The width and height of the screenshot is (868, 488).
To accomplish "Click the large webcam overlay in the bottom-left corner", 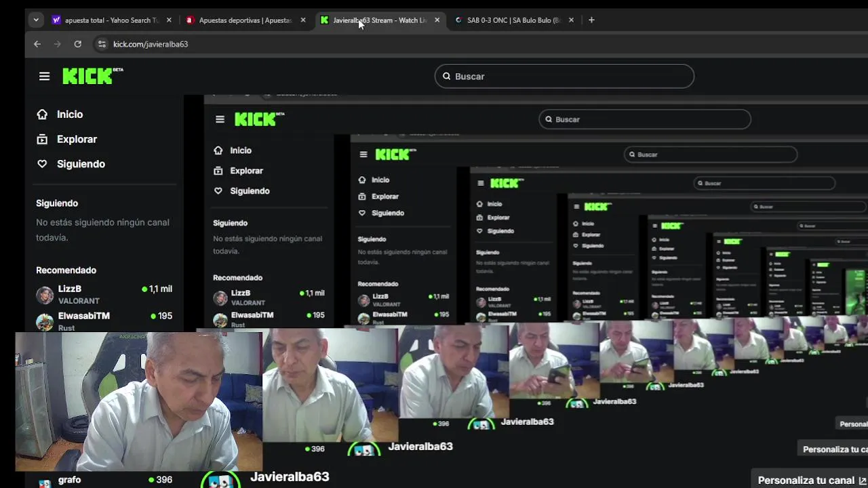I will point(138,401).
